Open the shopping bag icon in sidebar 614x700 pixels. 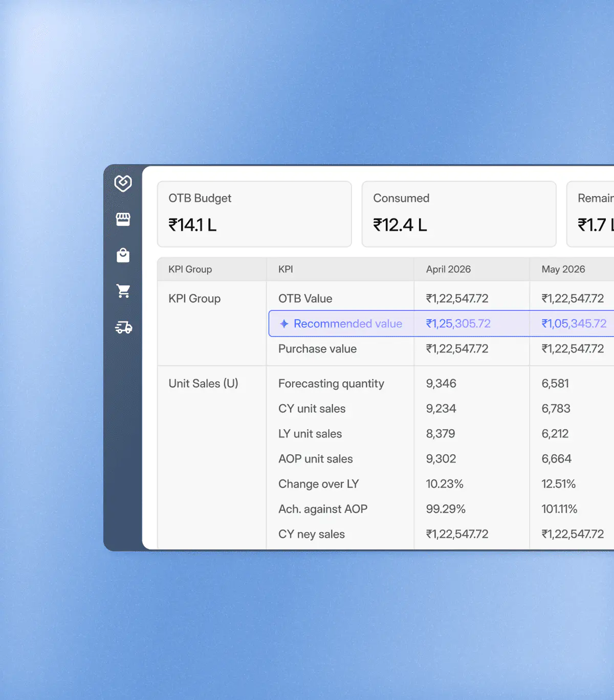point(123,255)
